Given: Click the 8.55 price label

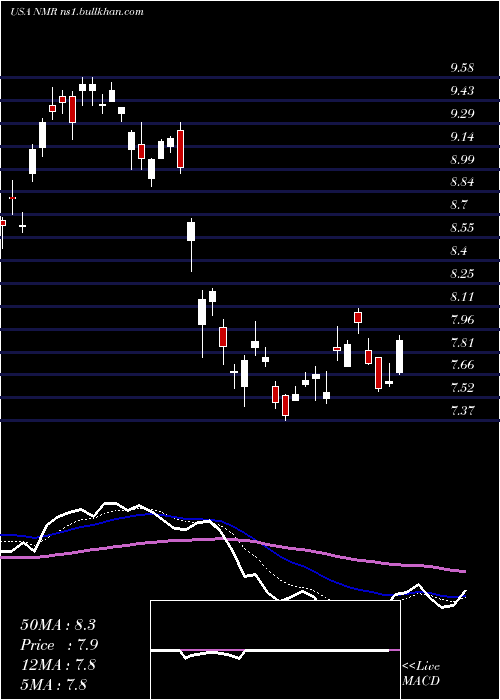Looking at the screenshot, I should coord(462,228).
